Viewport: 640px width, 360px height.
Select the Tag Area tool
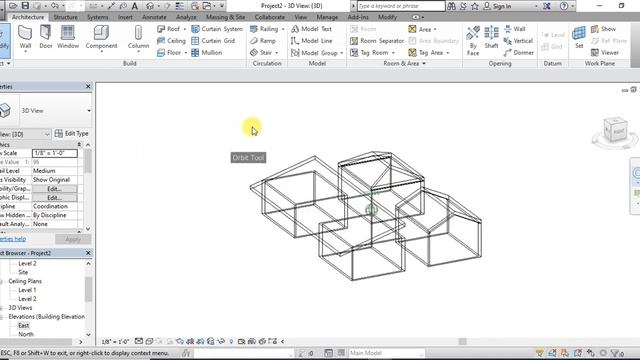426,53
